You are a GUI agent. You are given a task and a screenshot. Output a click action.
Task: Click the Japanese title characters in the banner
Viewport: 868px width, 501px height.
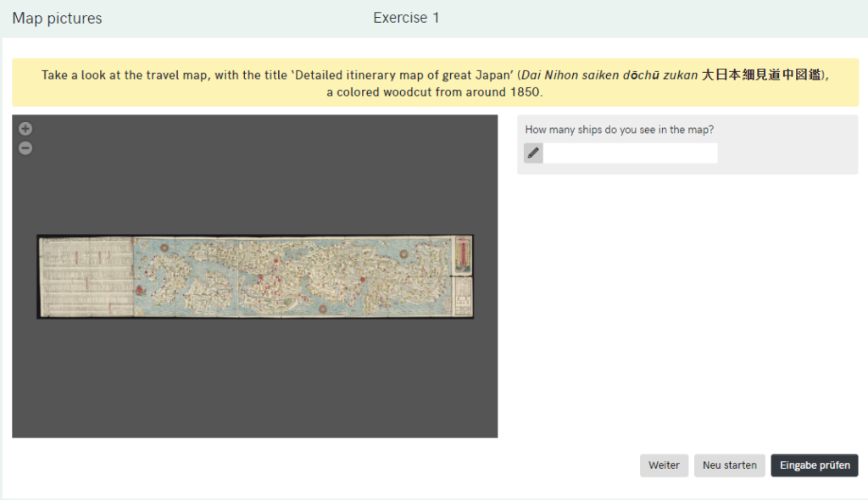[x=761, y=75]
